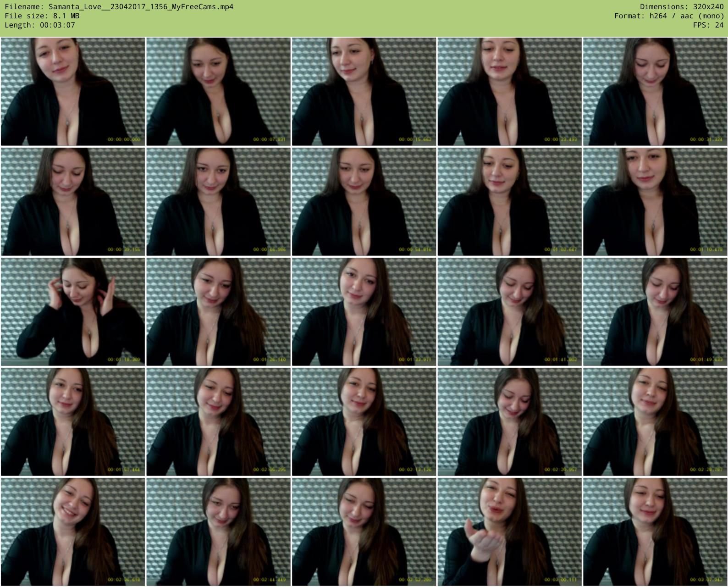Image resolution: width=728 pixels, height=587 pixels.
Task: Open the frame stamped 00:00:39
Action: pos(73,202)
